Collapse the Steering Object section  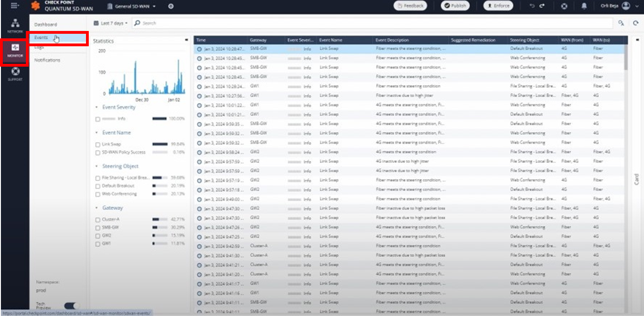coord(97,166)
